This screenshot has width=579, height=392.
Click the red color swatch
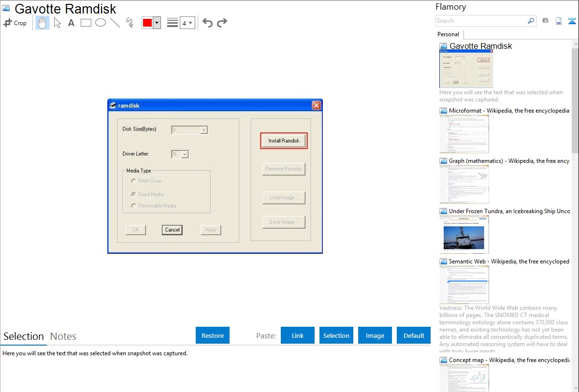pos(147,23)
